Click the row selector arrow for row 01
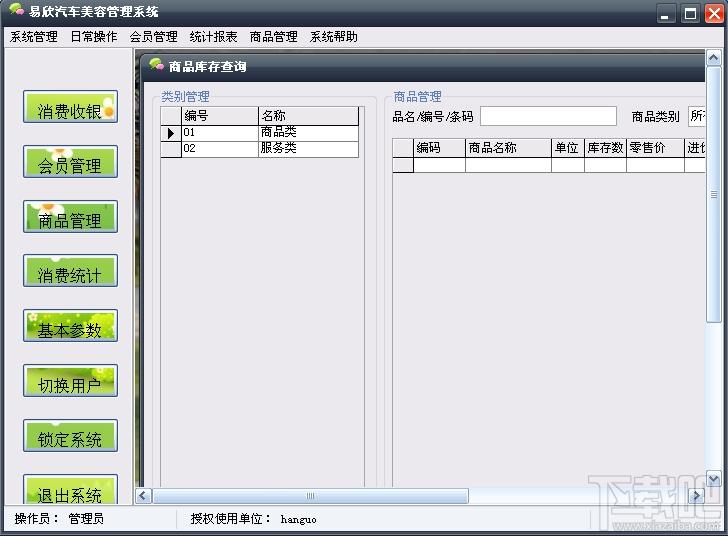728x536 pixels. point(171,133)
